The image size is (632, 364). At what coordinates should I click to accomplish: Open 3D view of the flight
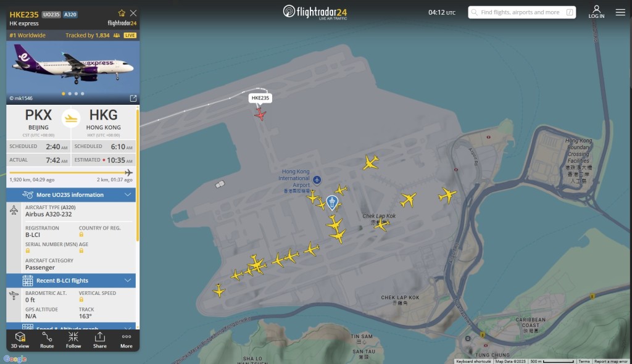coord(20,340)
